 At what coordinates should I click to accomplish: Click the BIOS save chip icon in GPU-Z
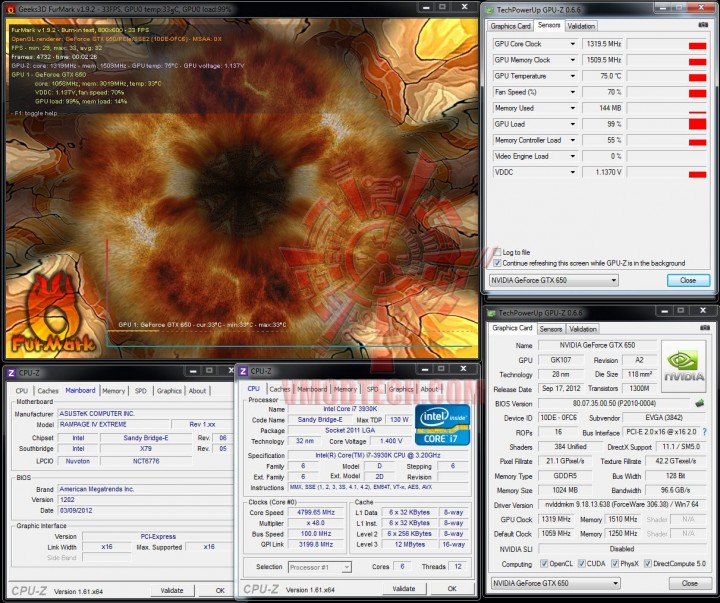point(699,403)
